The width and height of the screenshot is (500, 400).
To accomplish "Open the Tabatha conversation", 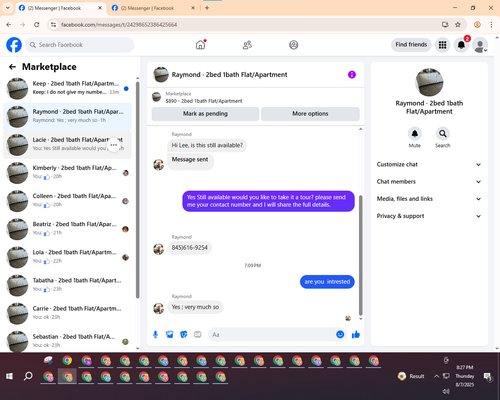I will [67, 285].
